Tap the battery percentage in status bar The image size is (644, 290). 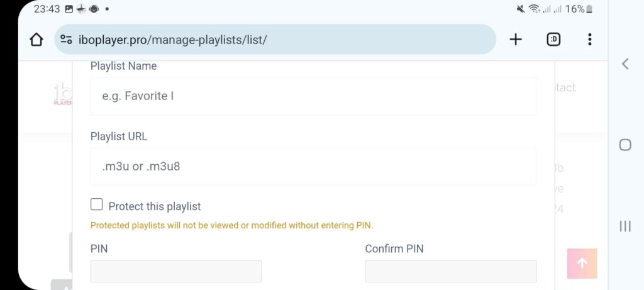575,9
